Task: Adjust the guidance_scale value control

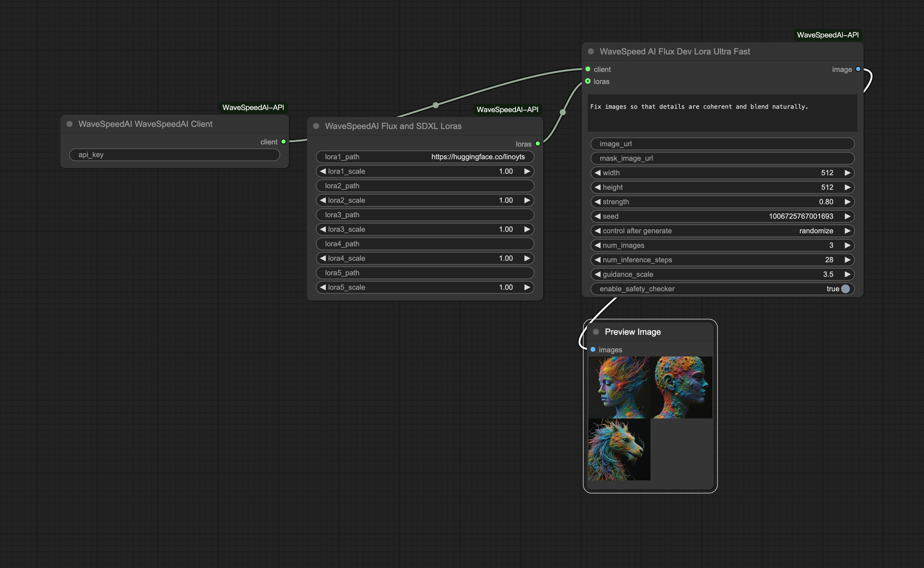Action: click(722, 274)
